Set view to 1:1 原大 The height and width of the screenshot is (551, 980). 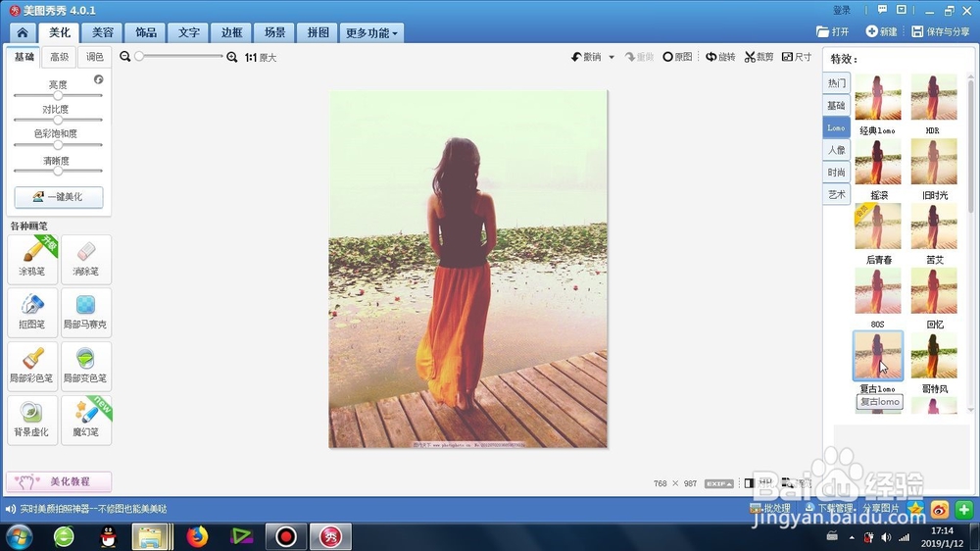click(261, 58)
